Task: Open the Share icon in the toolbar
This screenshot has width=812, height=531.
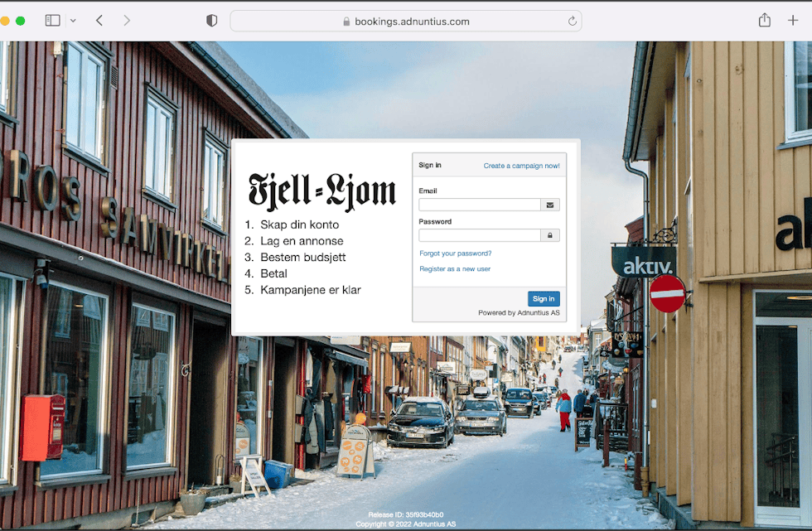Action: tap(764, 20)
